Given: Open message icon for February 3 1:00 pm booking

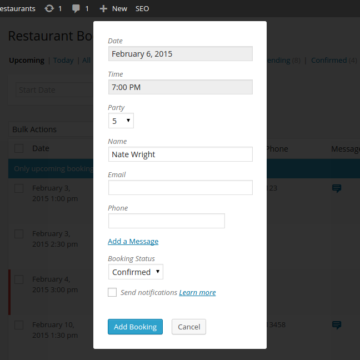Looking at the screenshot, I should [x=337, y=189].
